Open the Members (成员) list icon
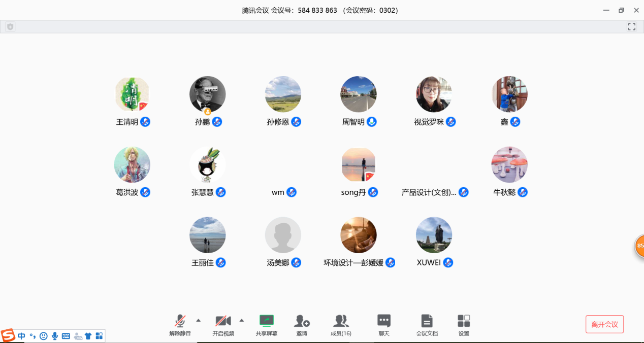644x343 pixels. pyautogui.click(x=341, y=321)
